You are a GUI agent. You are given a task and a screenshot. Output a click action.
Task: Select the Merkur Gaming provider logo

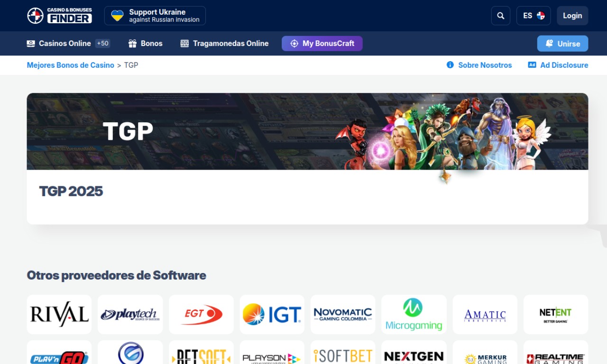coord(485,352)
